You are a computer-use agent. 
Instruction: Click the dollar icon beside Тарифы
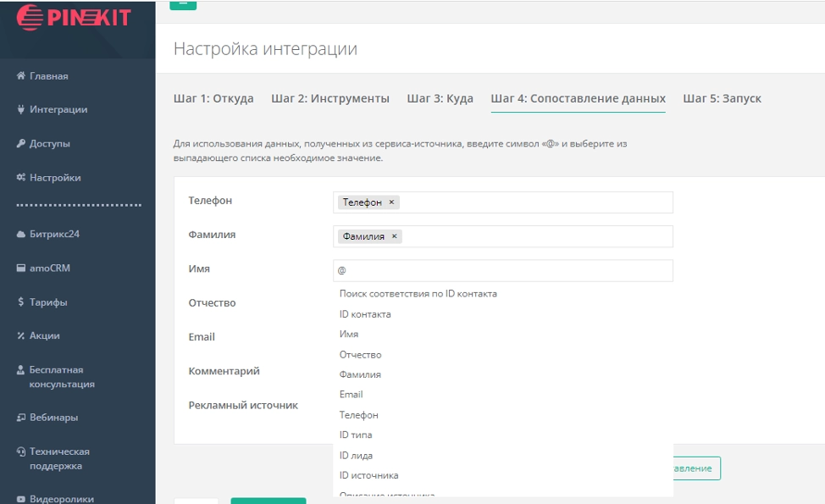20,302
